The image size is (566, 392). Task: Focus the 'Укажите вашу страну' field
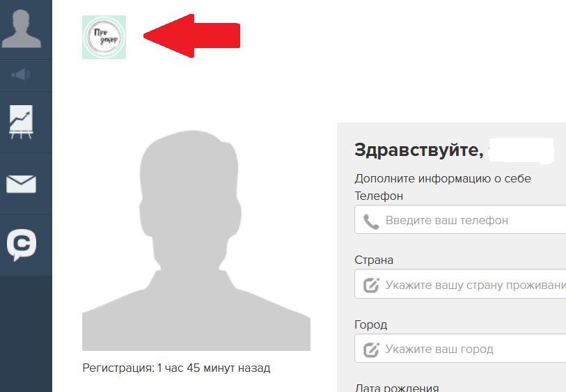point(460,284)
